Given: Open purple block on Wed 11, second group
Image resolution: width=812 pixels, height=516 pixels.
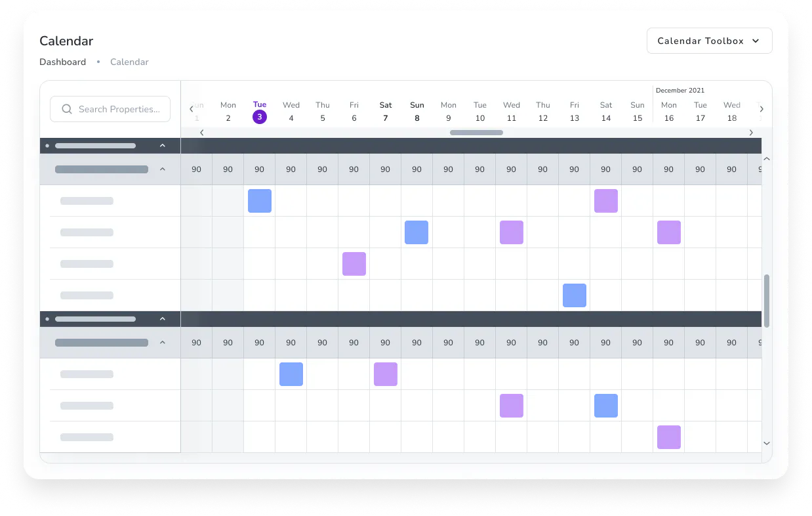Looking at the screenshot, I should tap(512, 406).
